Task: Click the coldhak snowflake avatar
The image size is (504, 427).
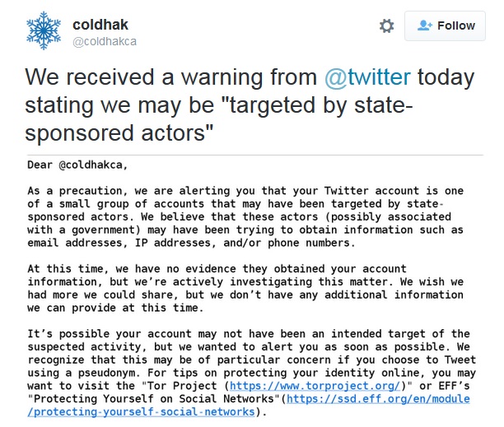Action: click(x=44, y=30)
